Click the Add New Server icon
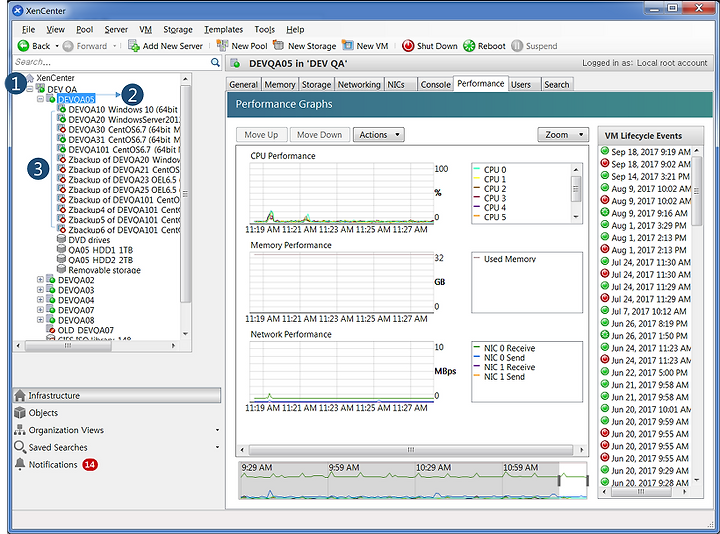 coord(134,46)
